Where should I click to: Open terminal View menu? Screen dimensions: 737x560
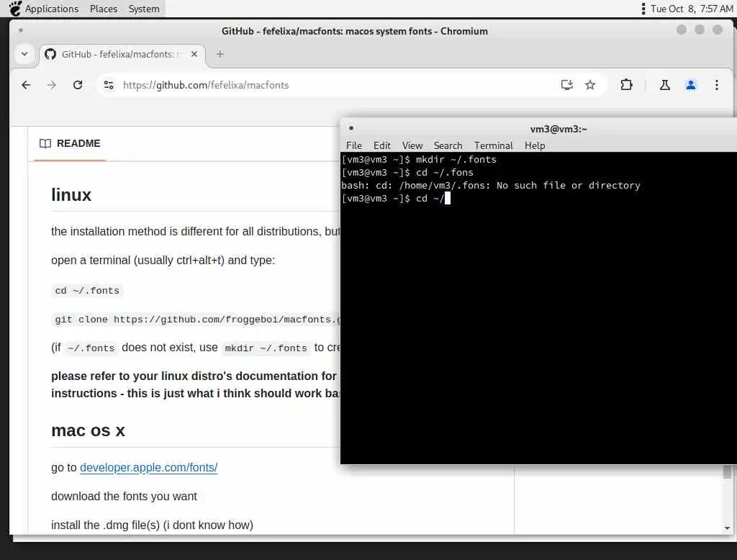(412, 145)
